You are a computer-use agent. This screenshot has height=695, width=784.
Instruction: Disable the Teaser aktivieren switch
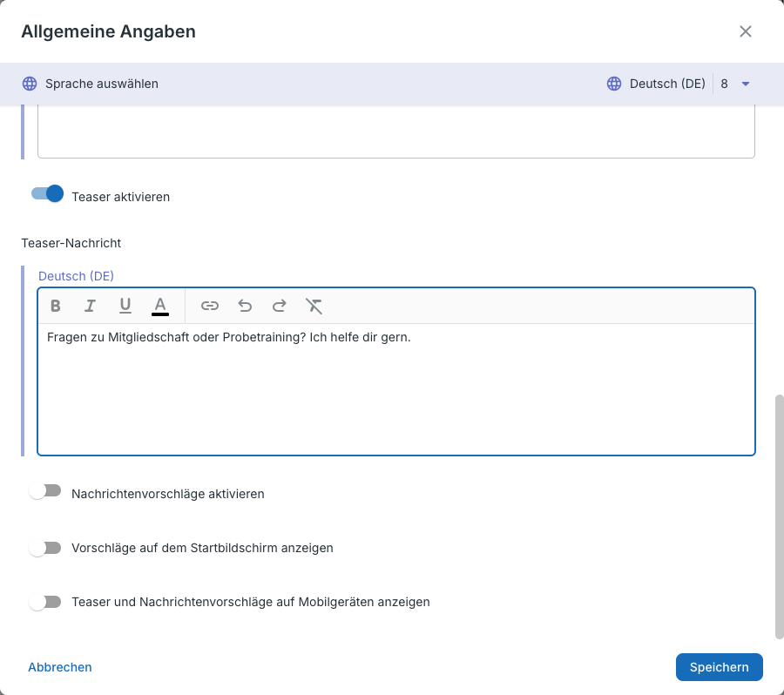[x=48, y=193]
